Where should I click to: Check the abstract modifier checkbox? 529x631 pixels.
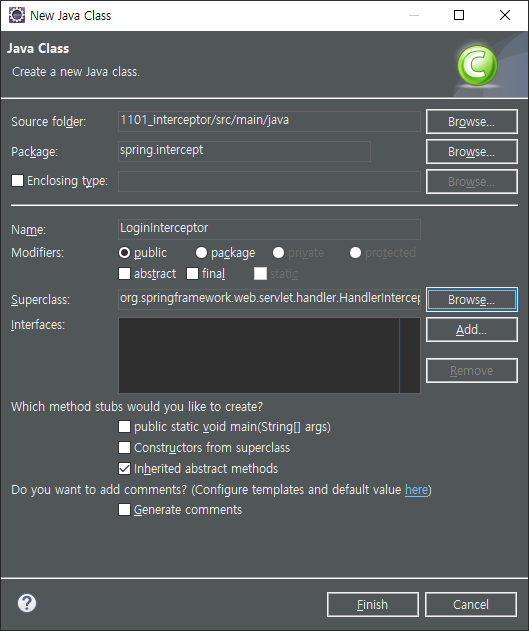[124, 274]
